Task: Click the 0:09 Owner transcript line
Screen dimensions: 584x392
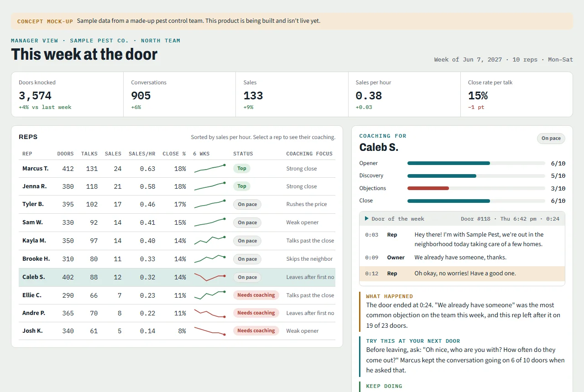Action: [x=462, y=258]
